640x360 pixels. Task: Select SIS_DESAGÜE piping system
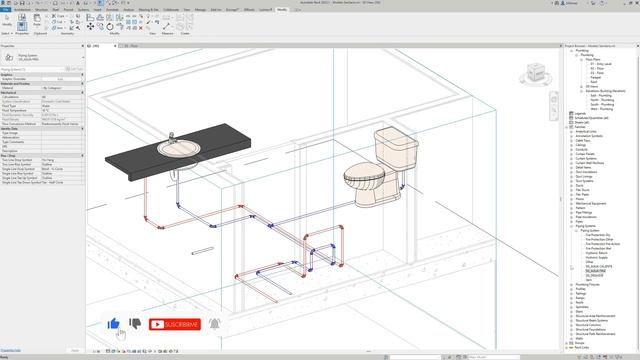point(595,276)
